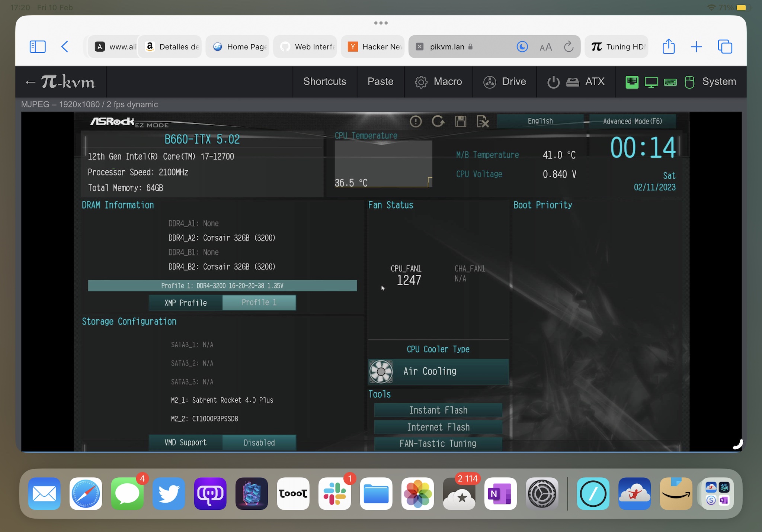Open the English language selector
762x532 pixels.
[x=540, y=121]
